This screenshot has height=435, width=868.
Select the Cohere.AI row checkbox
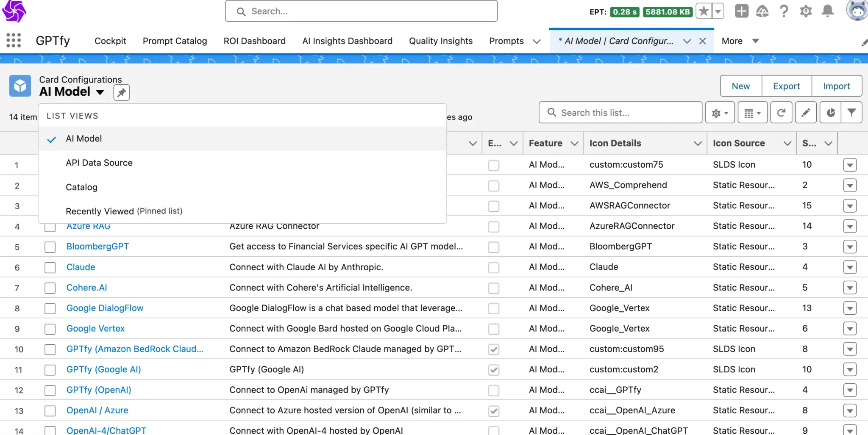(50, 288)
